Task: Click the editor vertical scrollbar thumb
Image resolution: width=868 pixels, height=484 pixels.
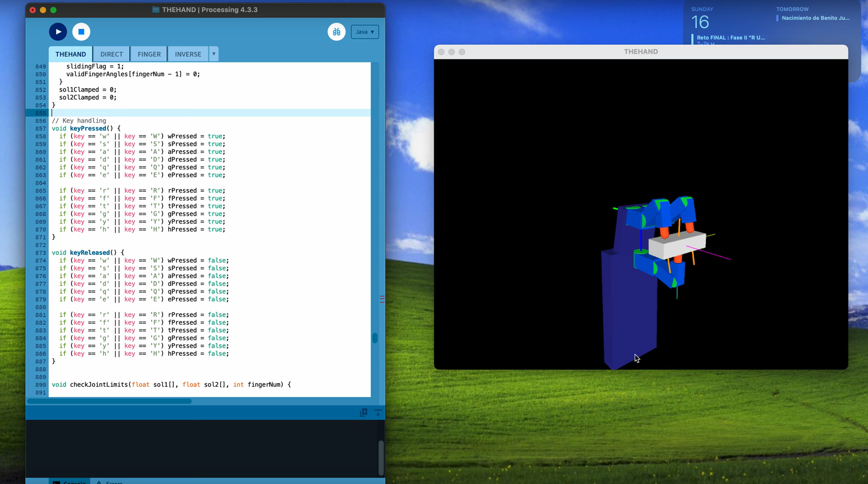Action: [x=375, y=338]
